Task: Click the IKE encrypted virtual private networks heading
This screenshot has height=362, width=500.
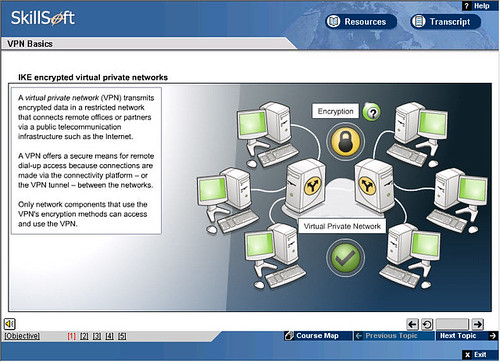Action: coord(93,77)
